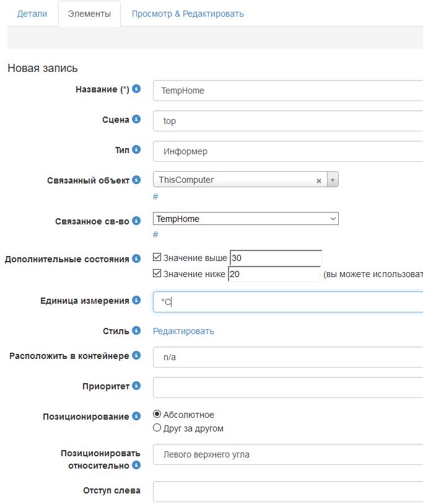423x504 pixels.
Task: Click the info icon beside Сцена
Action: [x=136, y=118]
